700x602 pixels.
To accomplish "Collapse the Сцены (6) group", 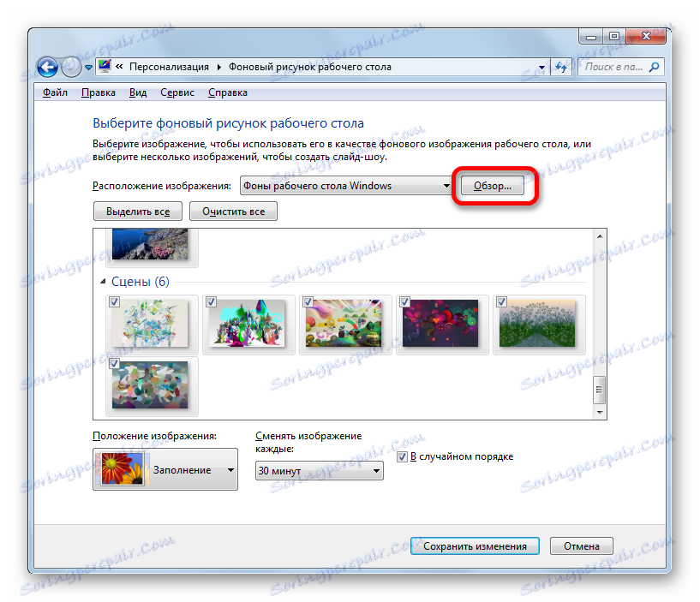I will tap(103, 282).
